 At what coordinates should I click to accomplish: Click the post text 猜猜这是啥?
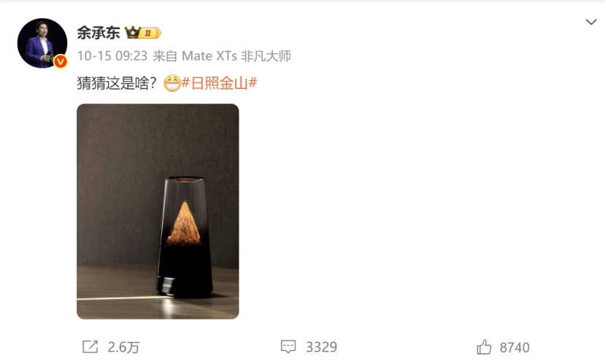pyautogui.click(x=116, y=83)
